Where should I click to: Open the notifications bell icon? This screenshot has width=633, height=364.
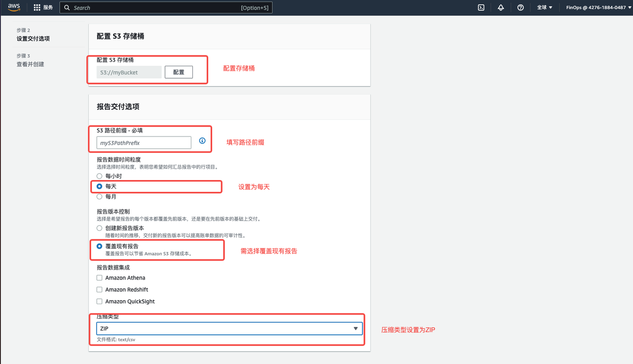pyautogui.click(x=500, y=7)
